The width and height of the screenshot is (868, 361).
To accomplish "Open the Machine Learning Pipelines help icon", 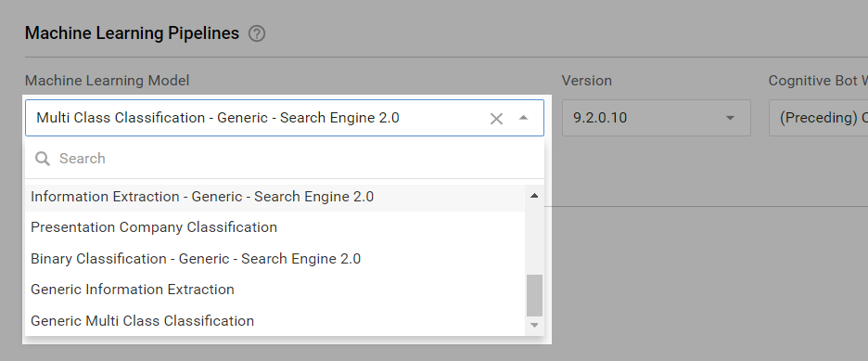I will point(257,33).
